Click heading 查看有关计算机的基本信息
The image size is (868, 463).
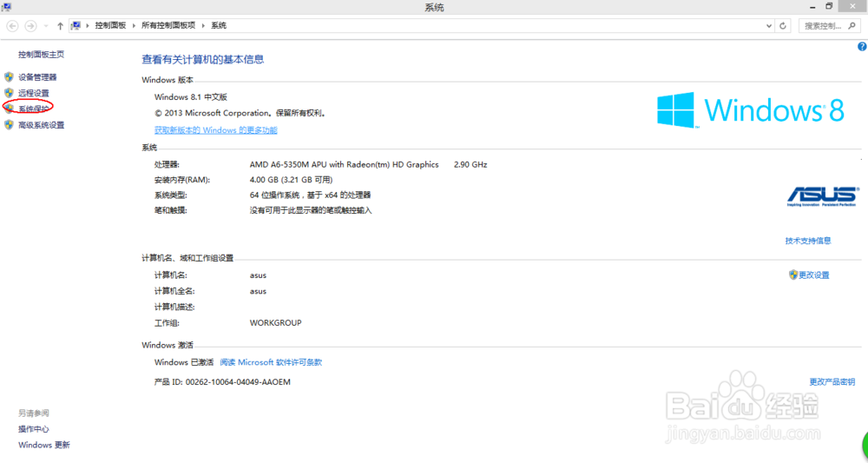(203, 59)
